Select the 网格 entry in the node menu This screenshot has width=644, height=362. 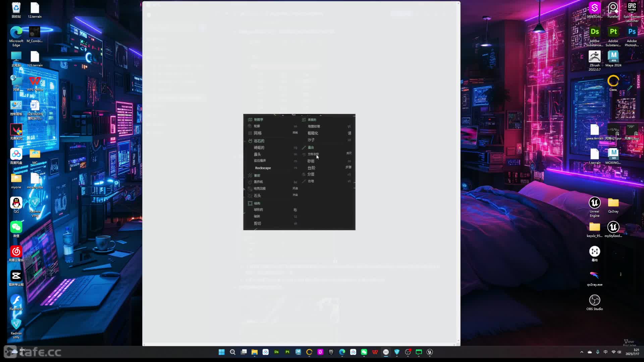point(258,133)
